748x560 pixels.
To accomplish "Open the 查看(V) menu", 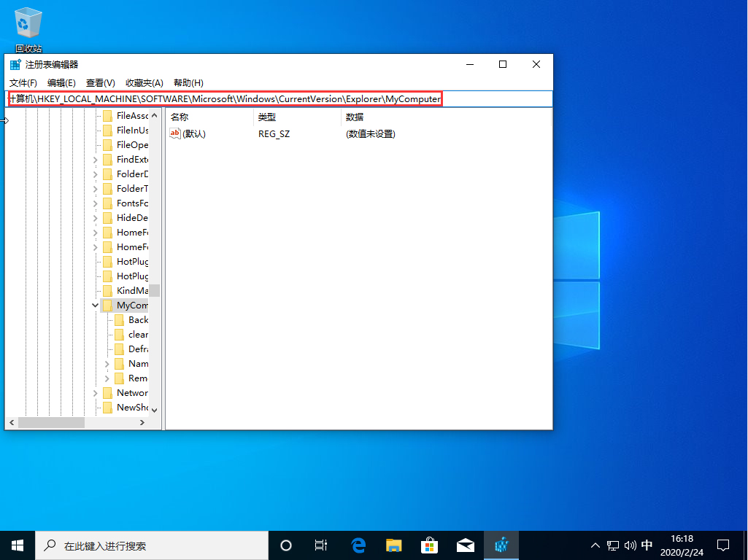I will pos(100,82).
